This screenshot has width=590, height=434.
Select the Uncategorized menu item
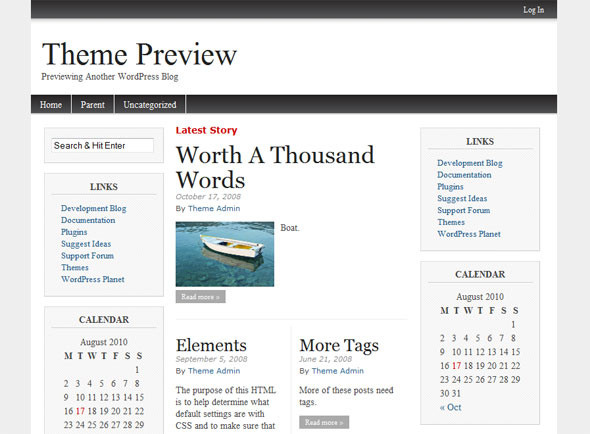[150, 105]
